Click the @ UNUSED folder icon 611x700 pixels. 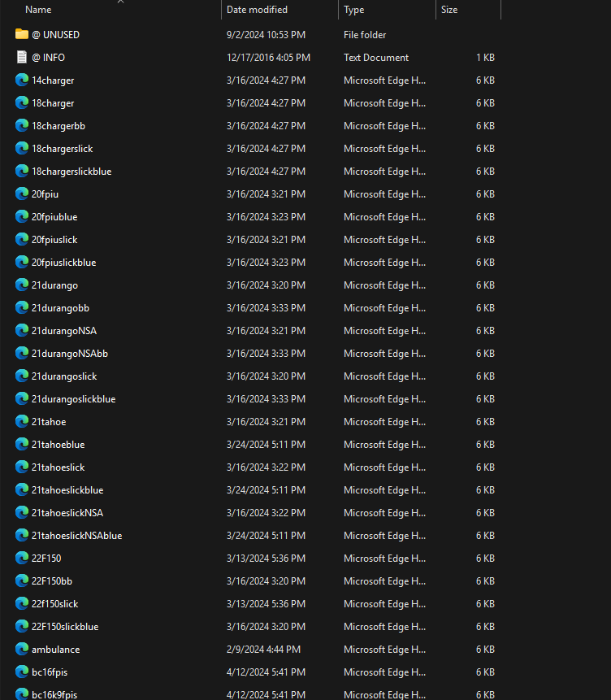[21, 34]
